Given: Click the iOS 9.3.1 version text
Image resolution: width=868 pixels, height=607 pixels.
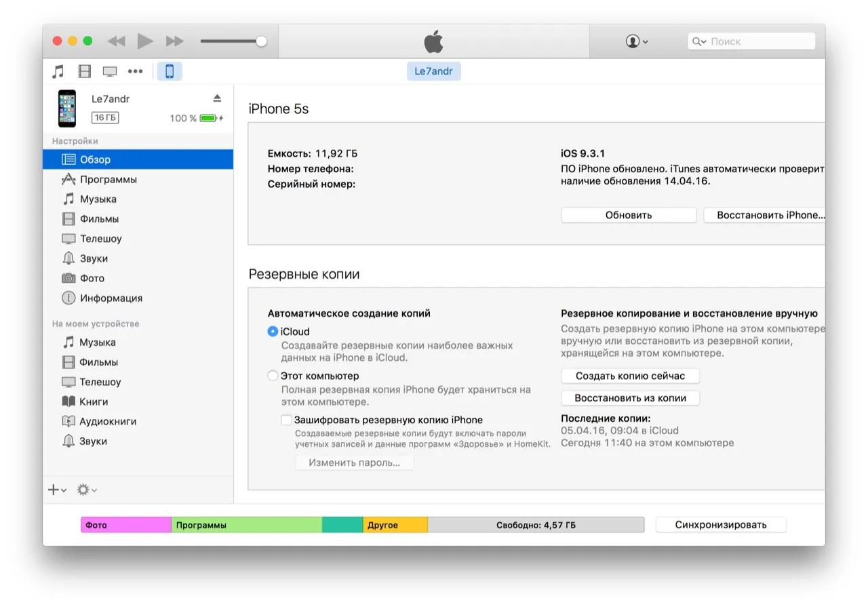Looking at the screenshot, I should pyautogui.click(x=583, y=154).
